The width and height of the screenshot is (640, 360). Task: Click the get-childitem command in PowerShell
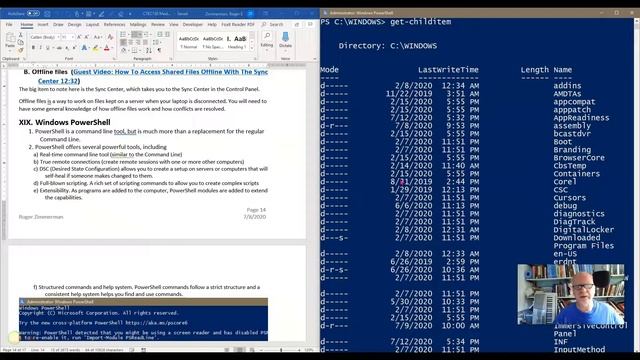point(420,22)
